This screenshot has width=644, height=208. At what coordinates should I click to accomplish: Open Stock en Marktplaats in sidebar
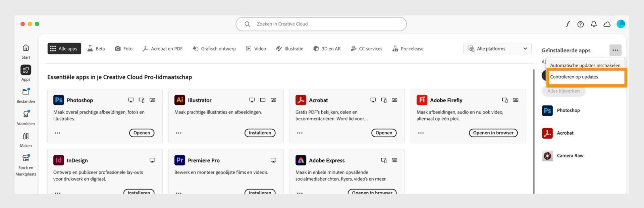click(26, 165)
